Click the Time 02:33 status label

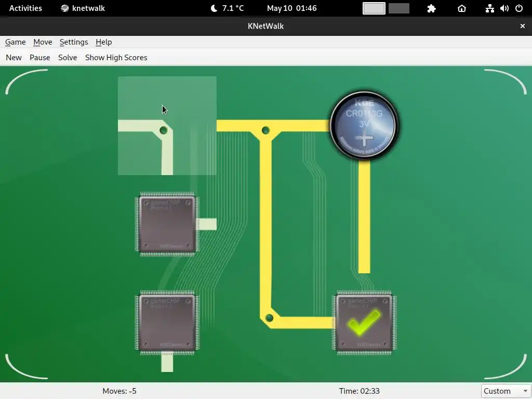coord(359,391)
